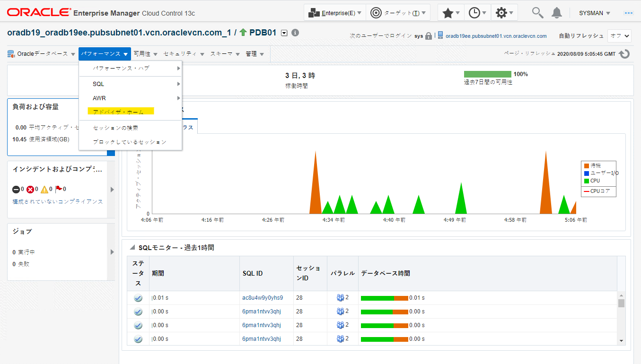Click the global search magnifier icon

coord(537,13)
